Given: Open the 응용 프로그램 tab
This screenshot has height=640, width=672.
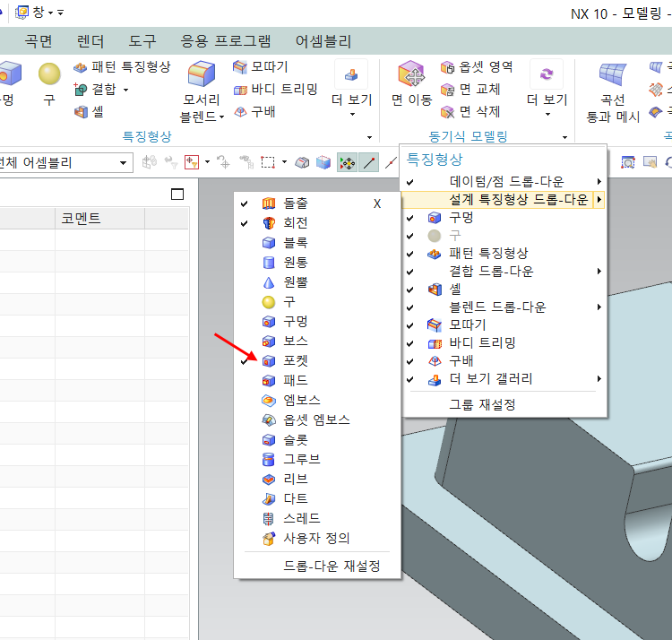Looking at the screenshot, I should pyautogui.click(x=226, y=41).
